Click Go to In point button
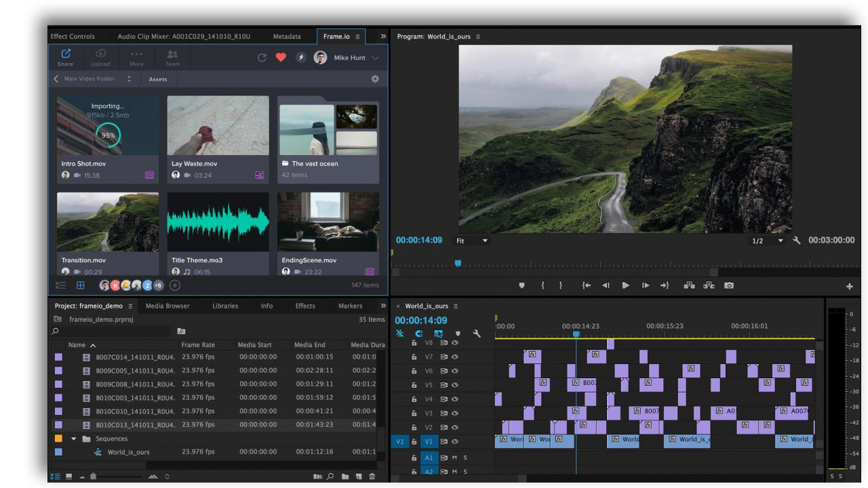 [587, 285]
